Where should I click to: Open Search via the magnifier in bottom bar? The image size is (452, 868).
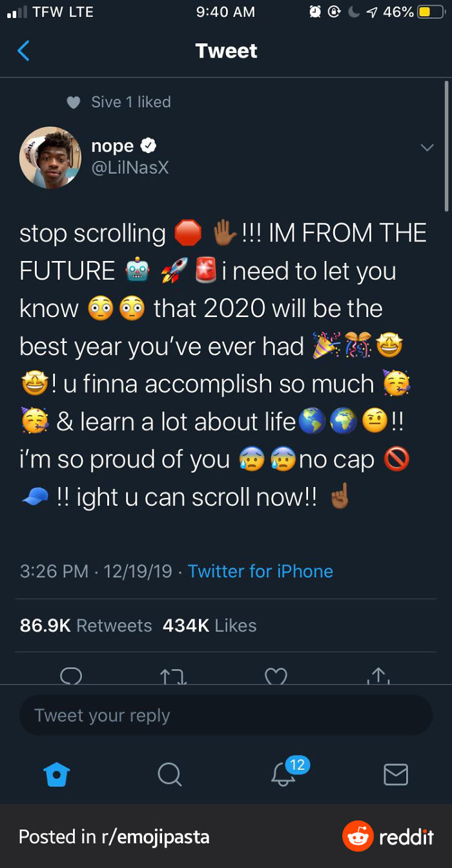tap(169, 774)
